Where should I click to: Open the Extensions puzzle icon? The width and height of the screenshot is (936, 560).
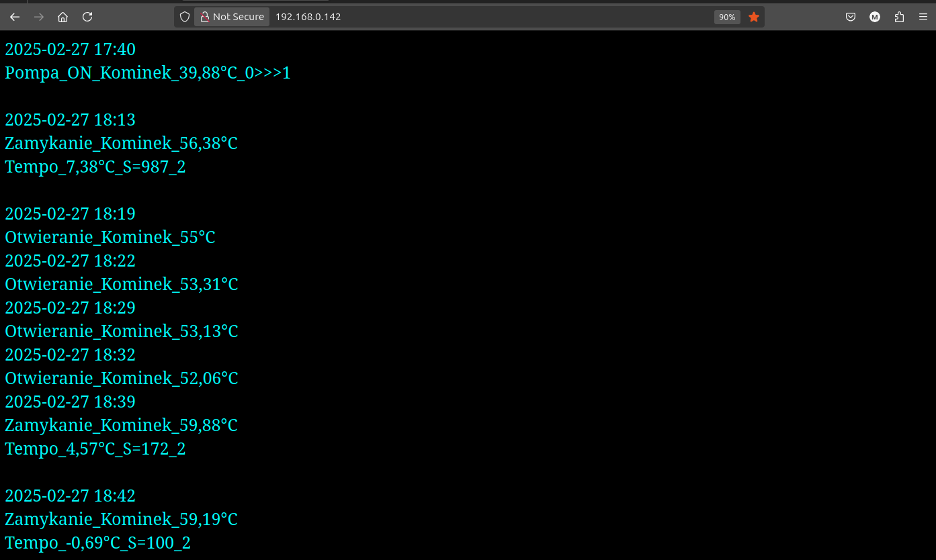click(899, 17)
